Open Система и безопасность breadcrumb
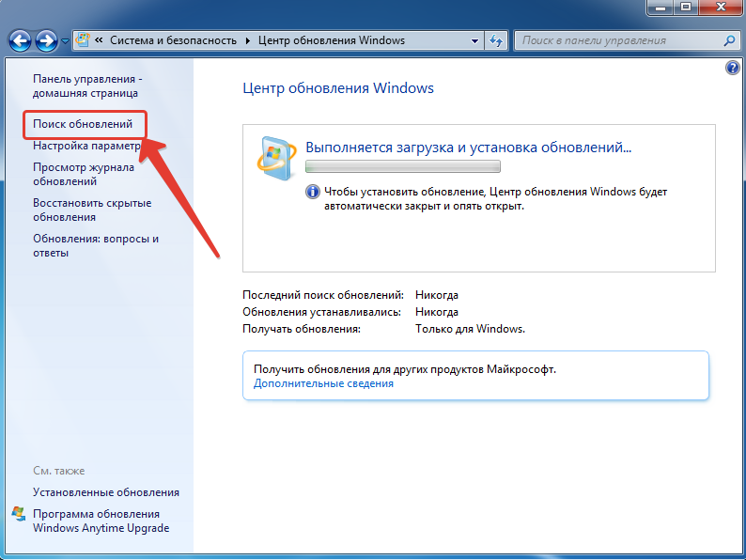746x560 pixels. click(x=173, y=40)
